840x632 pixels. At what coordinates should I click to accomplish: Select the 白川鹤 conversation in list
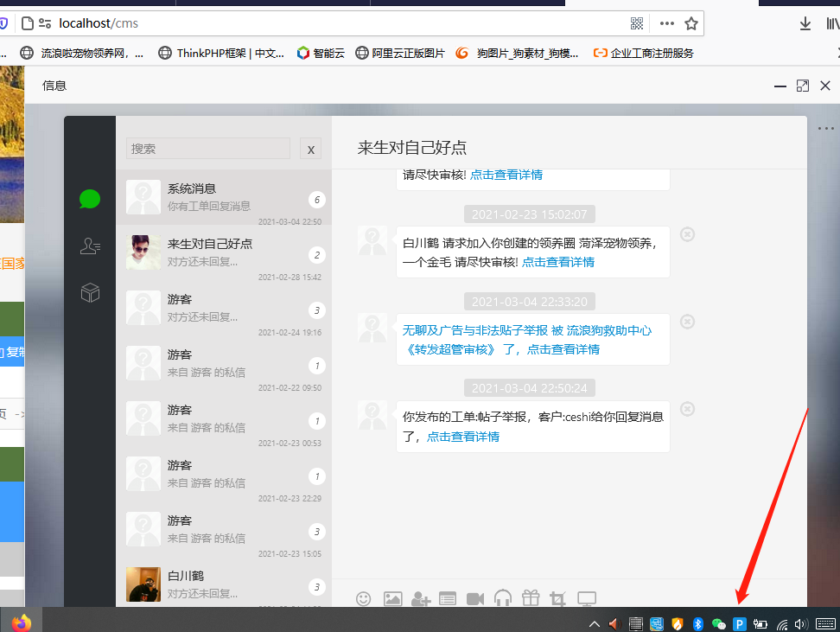[223, 584]
